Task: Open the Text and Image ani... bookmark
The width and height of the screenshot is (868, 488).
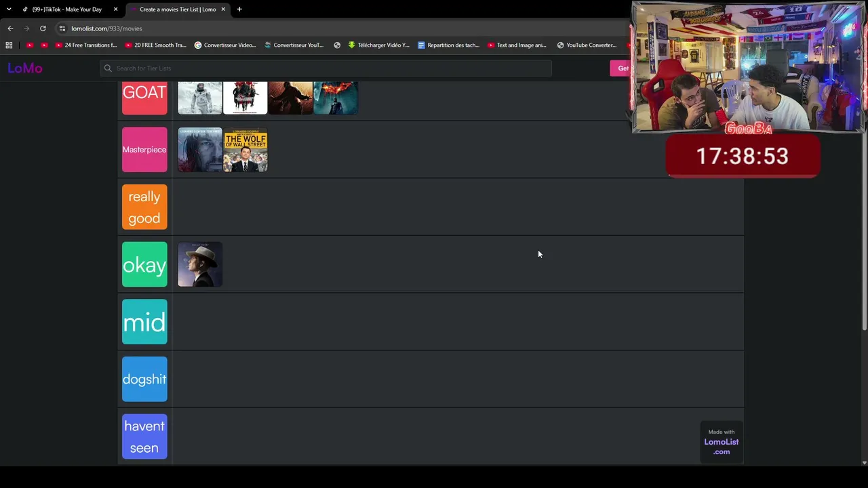Action: pos(517,45)
